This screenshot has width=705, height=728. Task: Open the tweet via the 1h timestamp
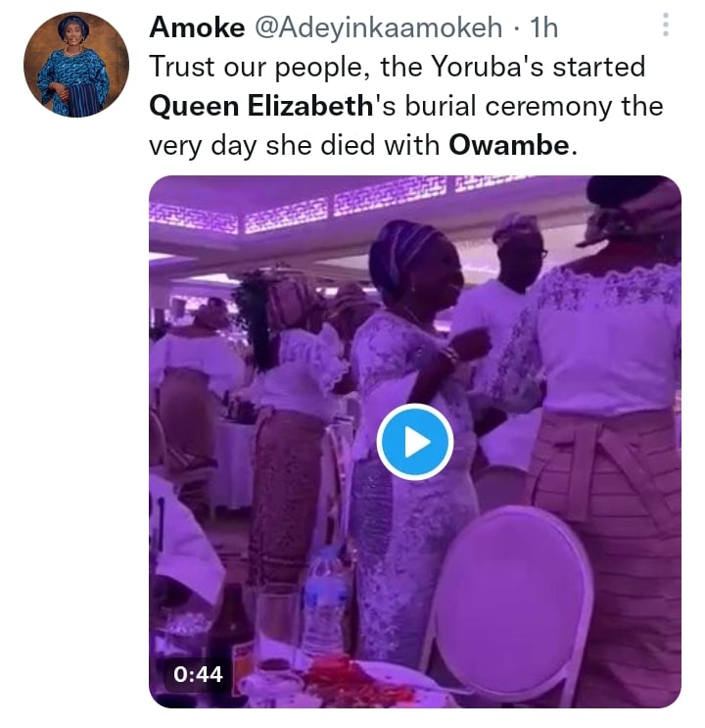pyautogui.click(x=543, y=27)
